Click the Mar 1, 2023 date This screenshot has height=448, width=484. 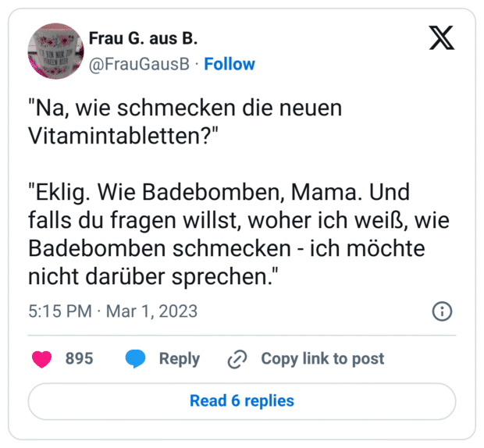tap(154, 311)
